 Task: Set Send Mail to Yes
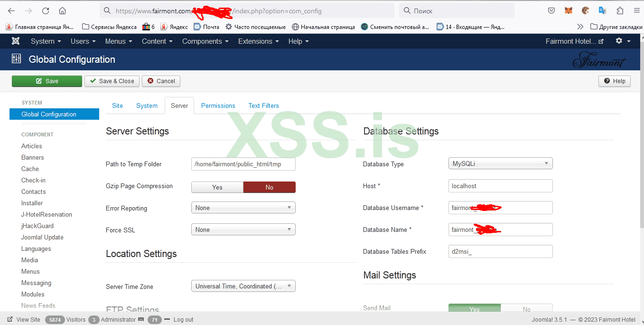coord(475,309)
